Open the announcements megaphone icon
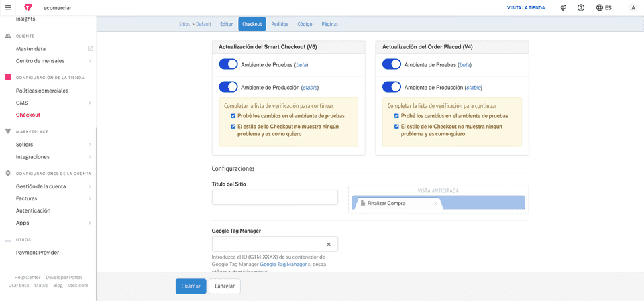 click(x=563, y=8)
